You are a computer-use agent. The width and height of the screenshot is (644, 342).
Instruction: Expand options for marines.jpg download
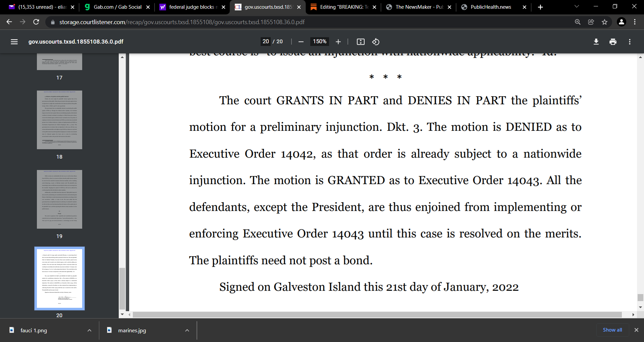(x=187, y=330)
